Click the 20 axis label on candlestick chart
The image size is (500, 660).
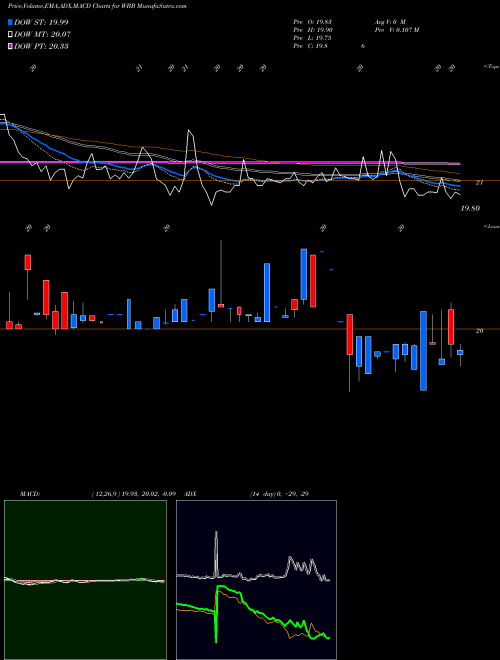479,331
